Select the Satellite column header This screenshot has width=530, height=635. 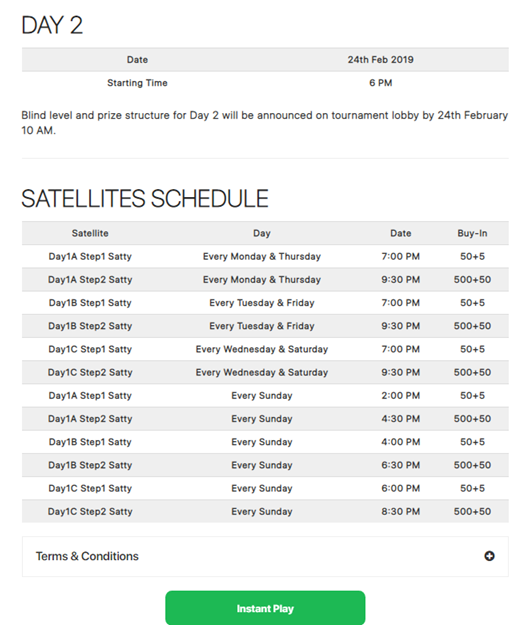coord(90,233)
